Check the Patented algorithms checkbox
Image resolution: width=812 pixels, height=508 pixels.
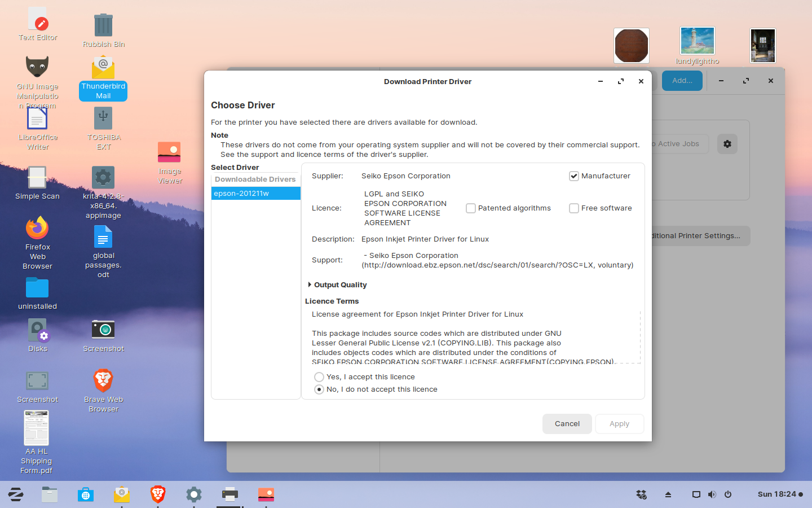(x=471, y=208)
